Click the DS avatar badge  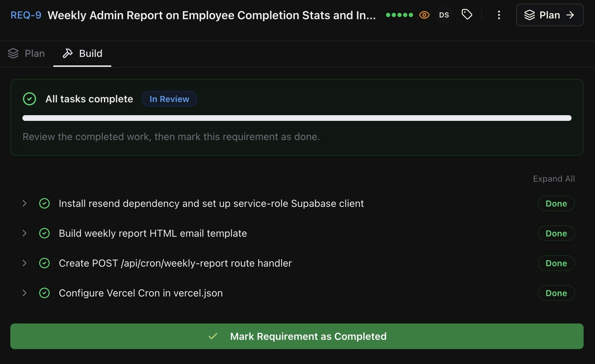(x=444, y=15)
